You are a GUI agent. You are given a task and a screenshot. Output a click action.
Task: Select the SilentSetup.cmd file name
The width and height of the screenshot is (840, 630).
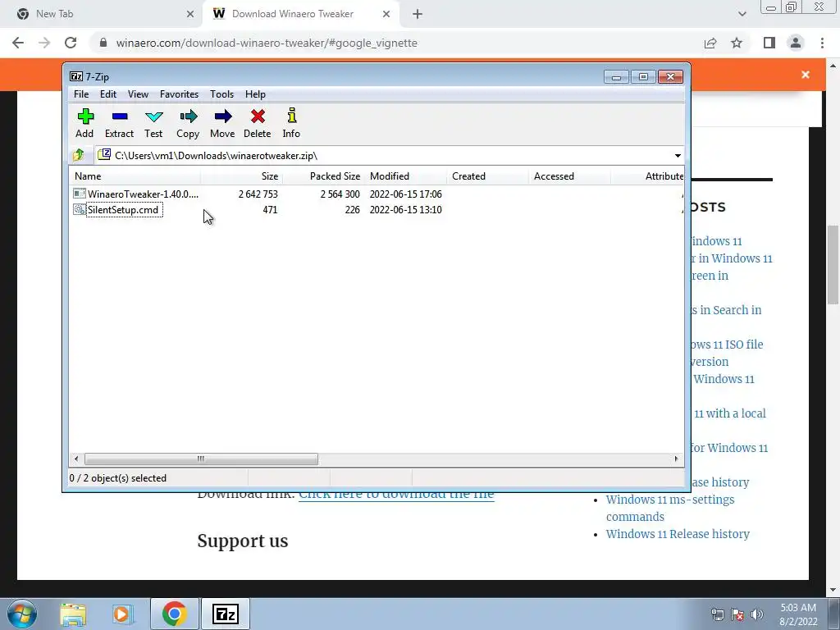tap(123, 209)
